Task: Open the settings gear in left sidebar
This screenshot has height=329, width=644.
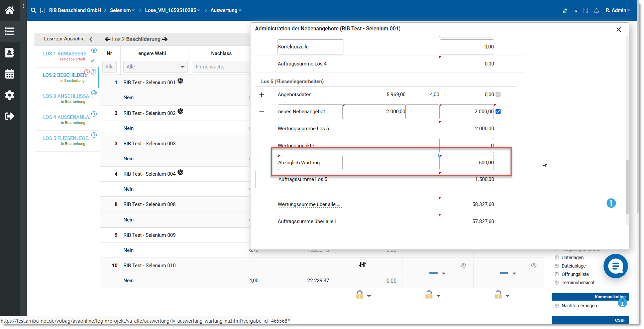Action: click(x=9, y=95)
